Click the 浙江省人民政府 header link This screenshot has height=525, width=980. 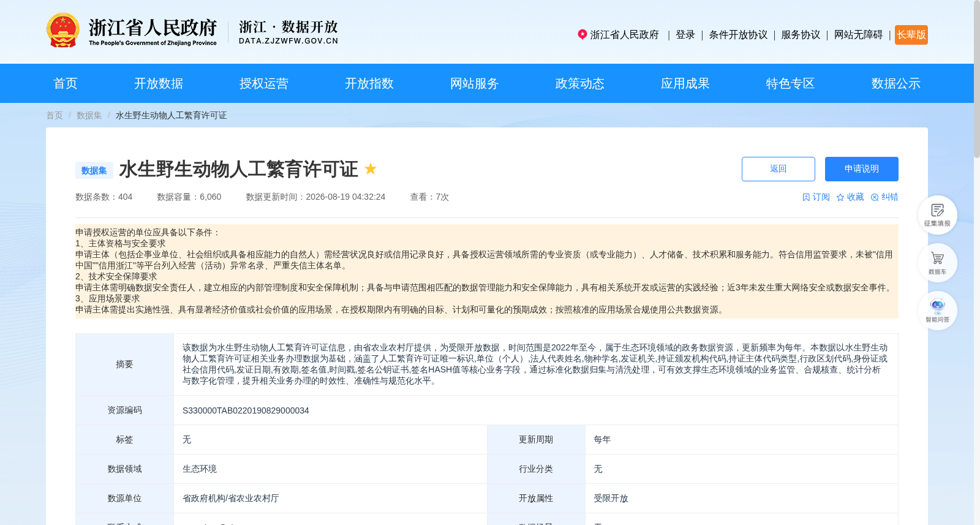click(x=625, y=35)
